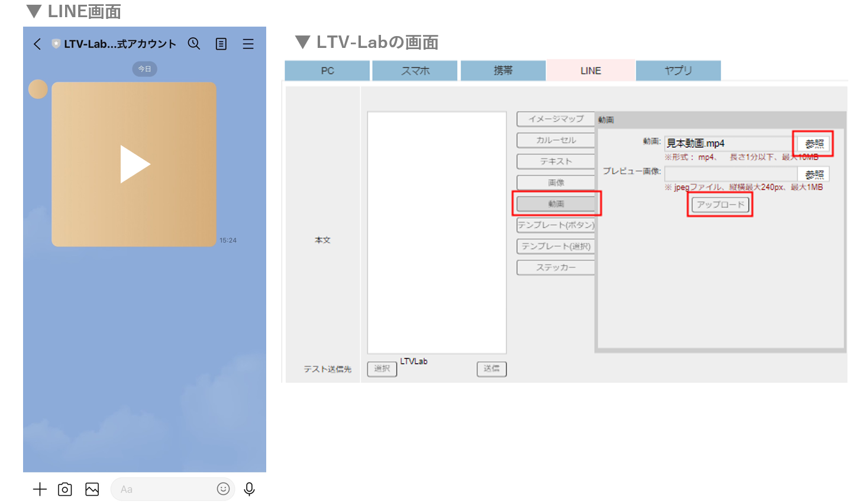The width and height of the screenshot is (856, 504).
Task: Open the image gallery icon in the chat bar
Action: [92, 489]
